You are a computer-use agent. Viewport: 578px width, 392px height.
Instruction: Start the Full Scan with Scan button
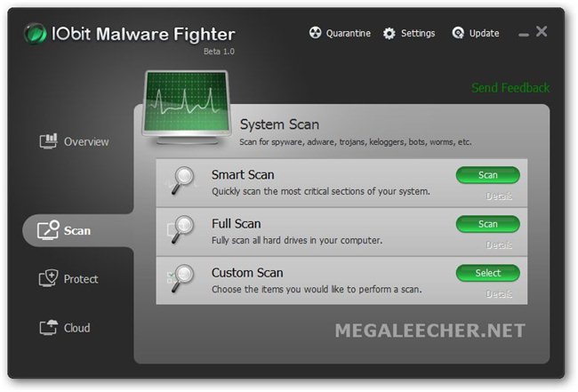[x=487, y=224]
